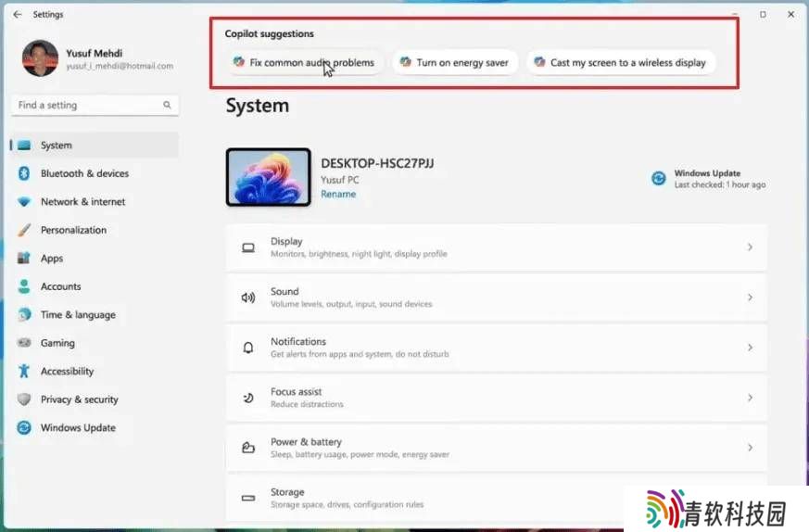Click Copilot icon on cast screen suggestion
The width and height of the screenshot is (809, 532).
tap(539, 62)
